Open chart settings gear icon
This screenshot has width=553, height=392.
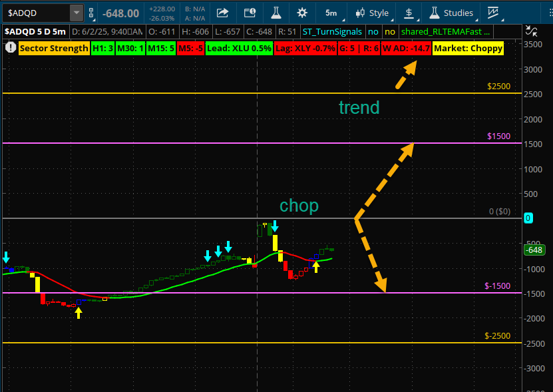(x=302, y=13)
